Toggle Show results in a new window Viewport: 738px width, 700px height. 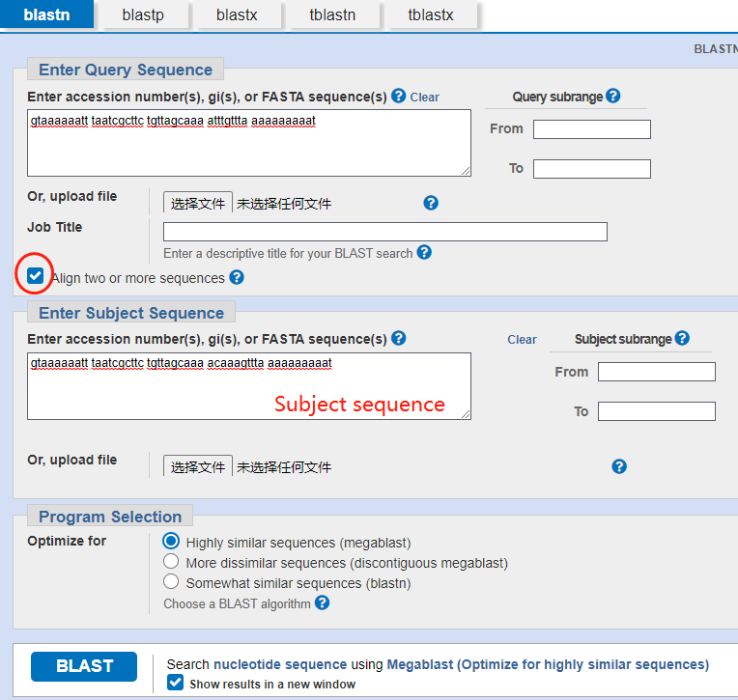point(175,682)
